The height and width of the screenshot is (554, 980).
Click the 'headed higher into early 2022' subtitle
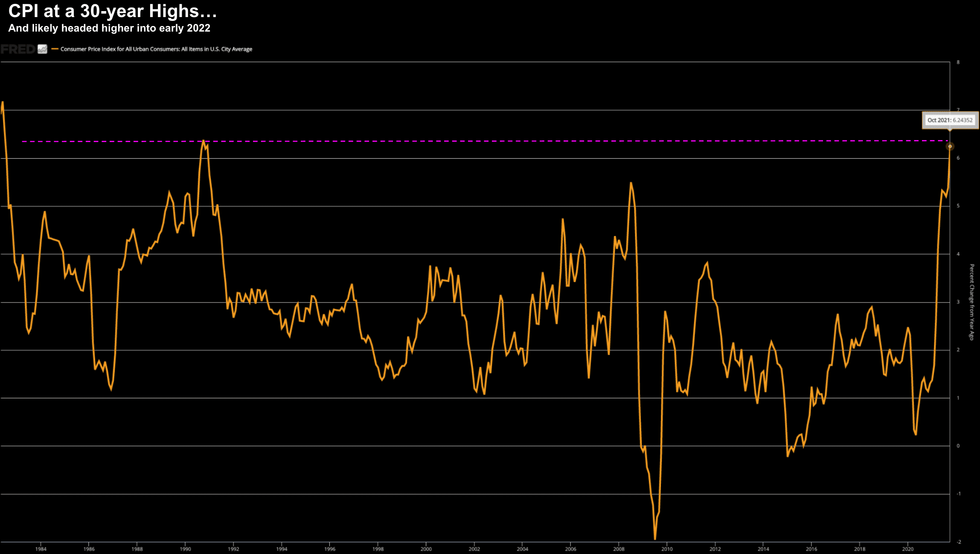tap(109, 28)
